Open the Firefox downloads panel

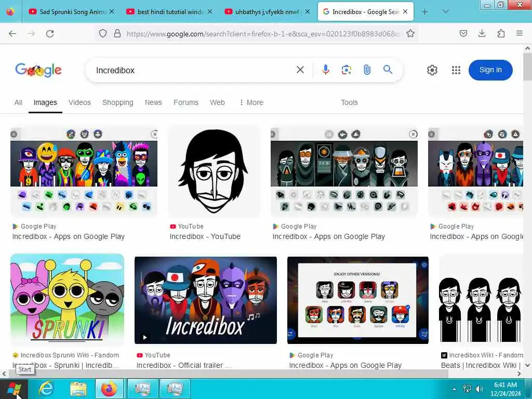coord(482,33)
